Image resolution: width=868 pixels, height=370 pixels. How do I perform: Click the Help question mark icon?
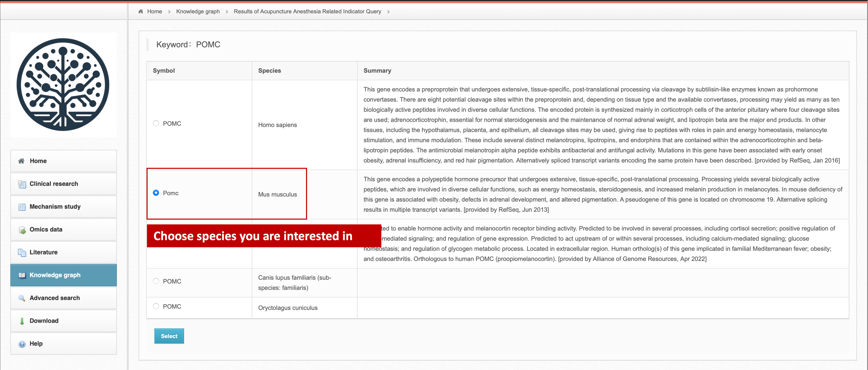pyautogui.click(x=22, y=344)
